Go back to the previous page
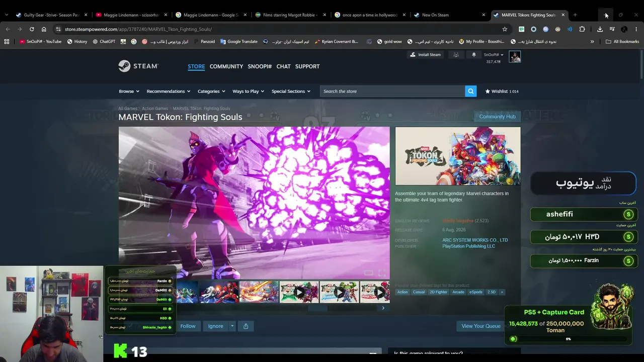Image resolution: width=644 pixels, height=362 pixels. coord(8,29)
